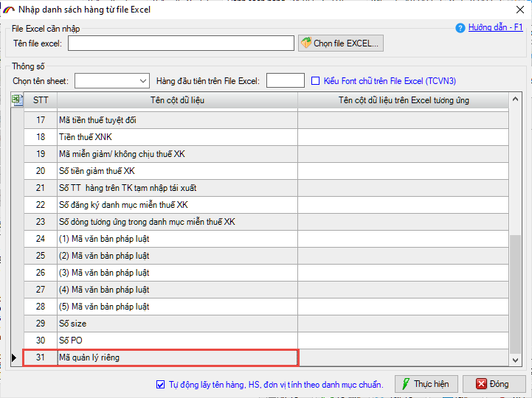Click the row pointer arrow beside row 31

click(x=16, y=357)
